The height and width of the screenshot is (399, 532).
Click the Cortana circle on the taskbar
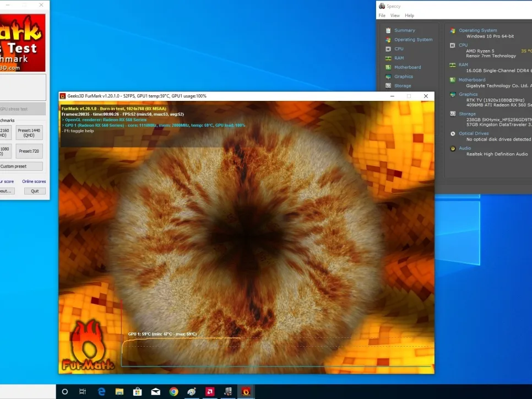65,392
